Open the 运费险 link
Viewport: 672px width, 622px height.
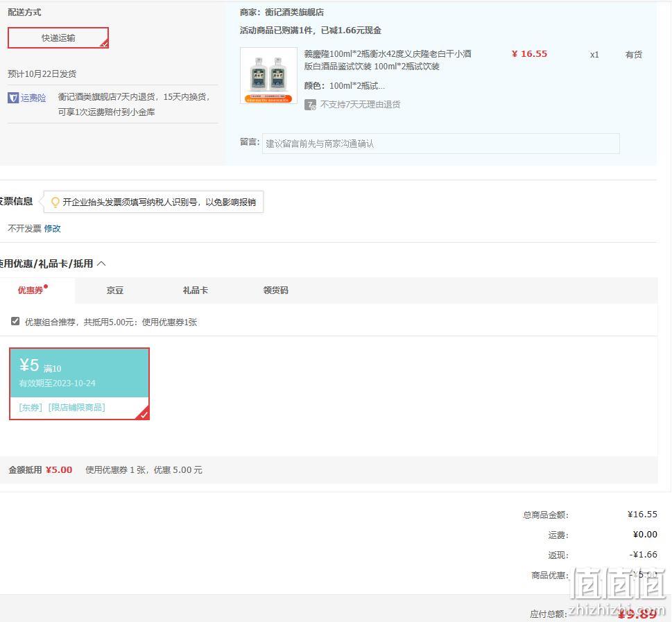tap(33, 98)
